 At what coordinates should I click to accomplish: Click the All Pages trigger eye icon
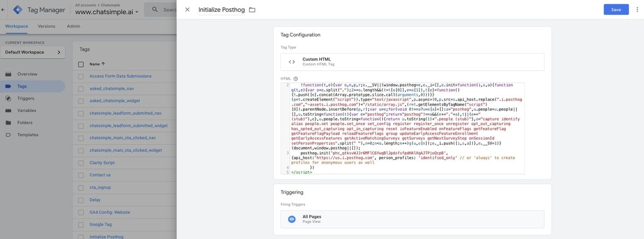tap(292, 219)
